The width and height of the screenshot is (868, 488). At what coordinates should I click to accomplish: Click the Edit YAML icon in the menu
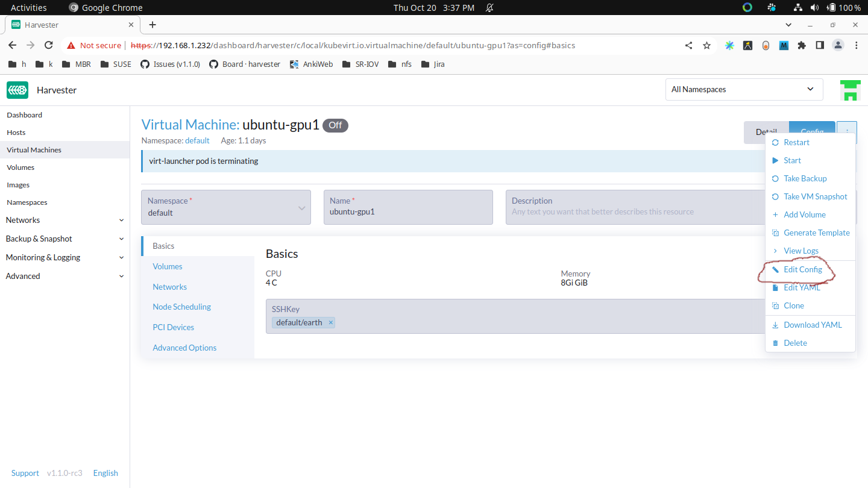775,287
